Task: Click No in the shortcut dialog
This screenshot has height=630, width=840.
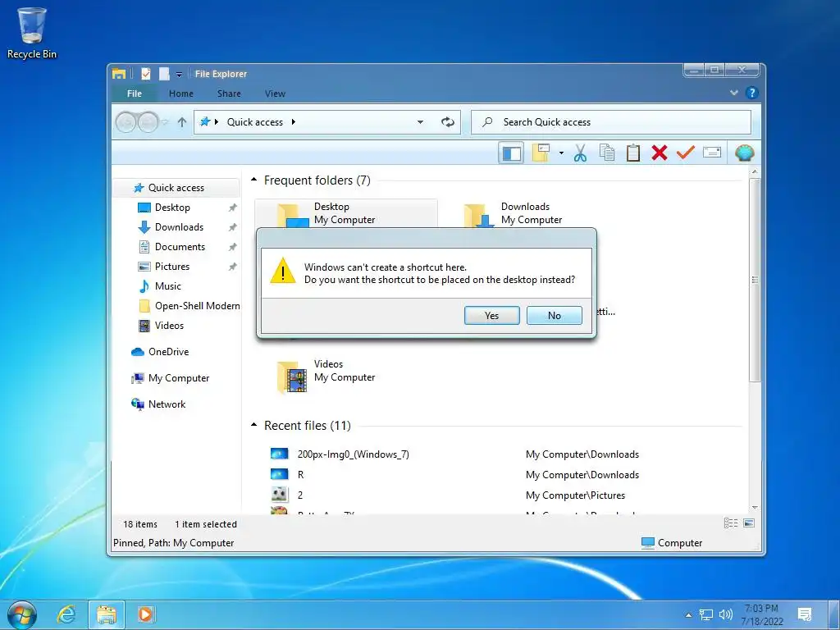Action: (555, 316)
